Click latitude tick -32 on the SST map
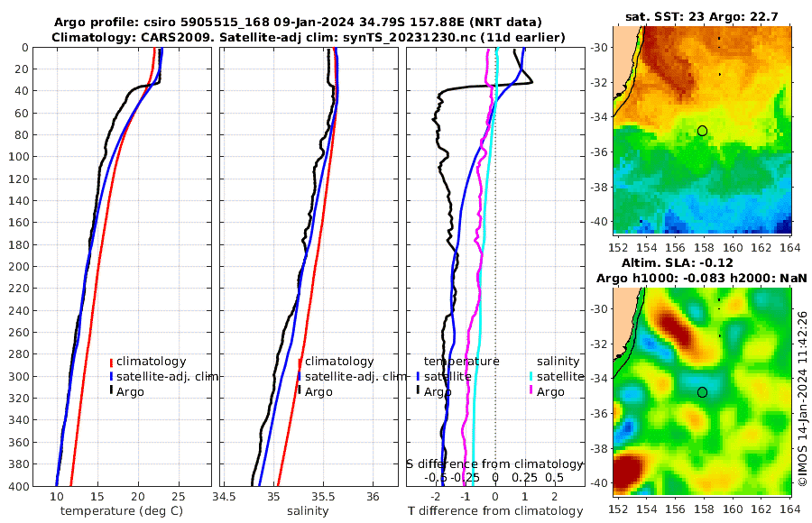This screenshot has width=812, height=523. point(599,83)
